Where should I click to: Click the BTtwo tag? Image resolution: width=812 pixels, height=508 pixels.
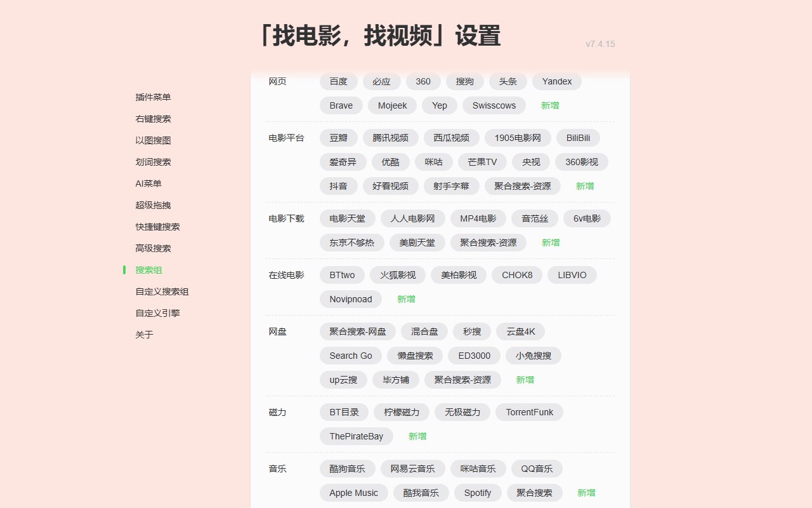click(x=343, y=275)
